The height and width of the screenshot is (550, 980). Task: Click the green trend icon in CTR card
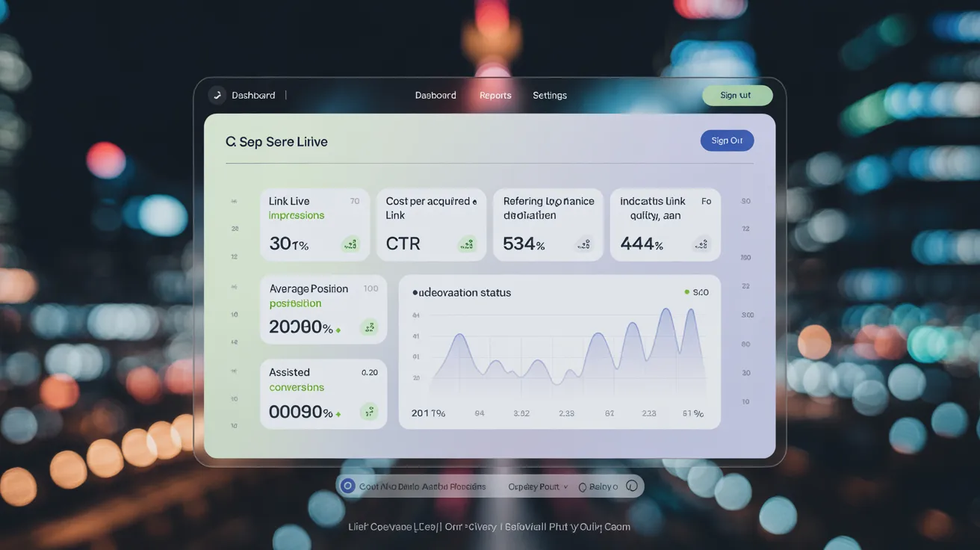[468, 244]
